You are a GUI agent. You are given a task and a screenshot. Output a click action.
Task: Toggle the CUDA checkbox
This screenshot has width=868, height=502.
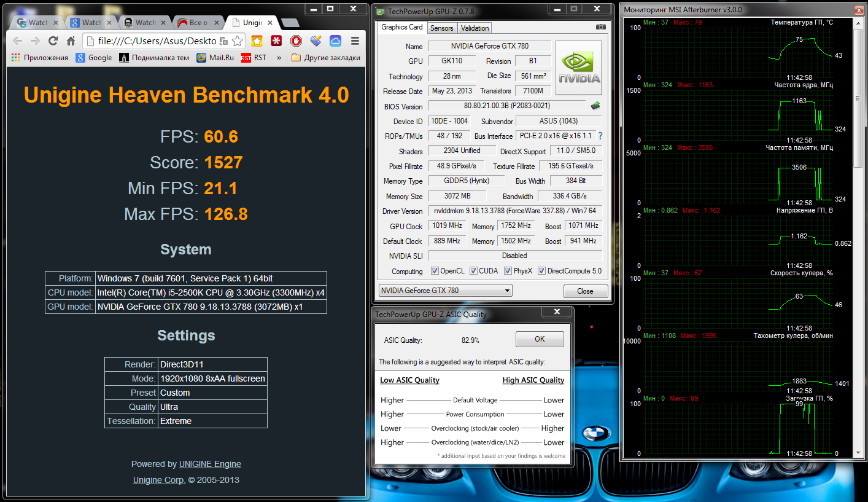472,271
